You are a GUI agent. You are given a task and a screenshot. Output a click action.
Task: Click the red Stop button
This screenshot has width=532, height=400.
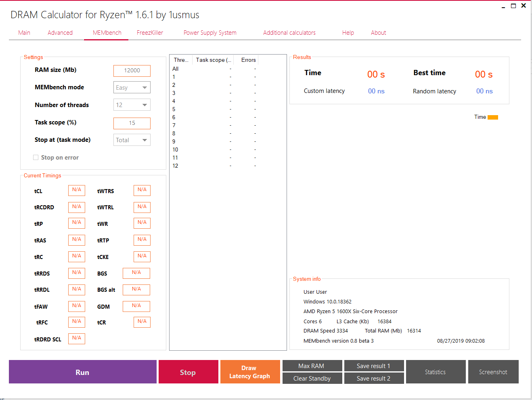(189, 372)
